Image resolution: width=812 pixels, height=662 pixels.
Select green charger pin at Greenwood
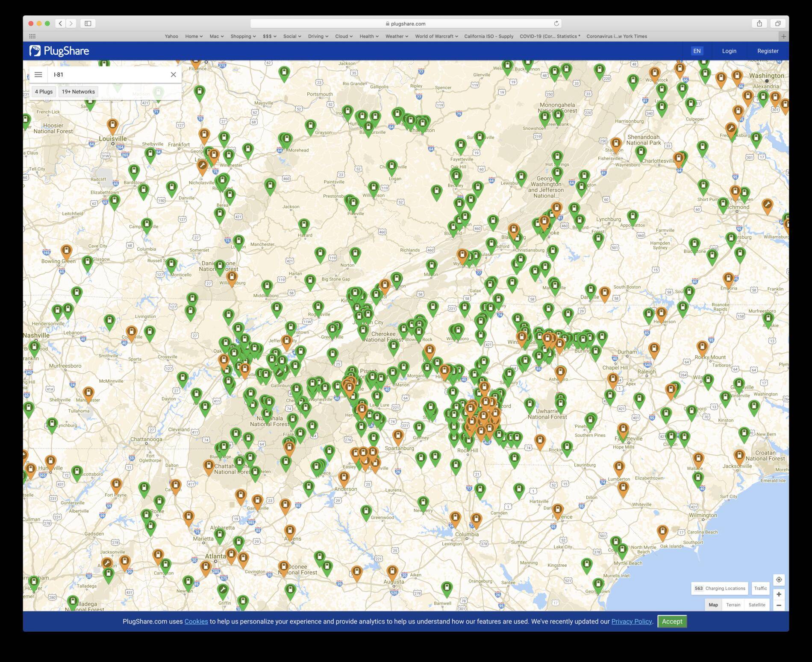pyautogui.click(x=366, y=512)
